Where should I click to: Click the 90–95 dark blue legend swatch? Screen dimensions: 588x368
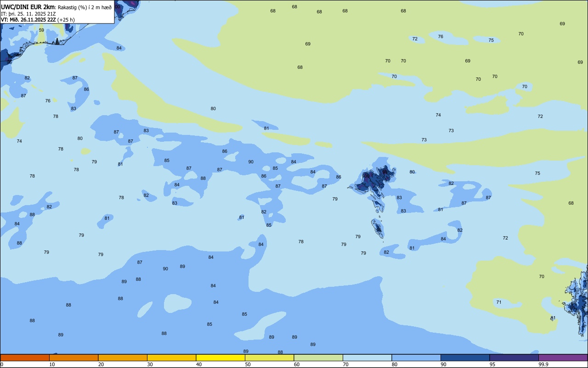(x=465, y=357)
